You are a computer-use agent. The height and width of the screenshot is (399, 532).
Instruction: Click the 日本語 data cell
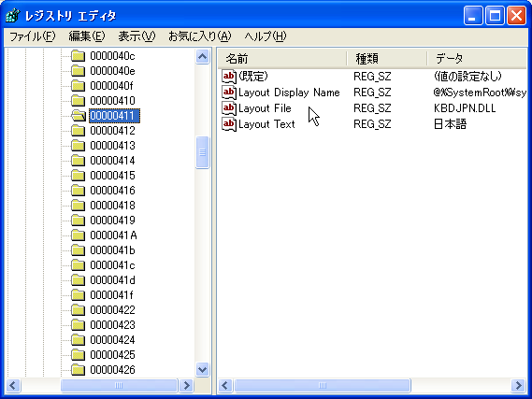point(451,124)
